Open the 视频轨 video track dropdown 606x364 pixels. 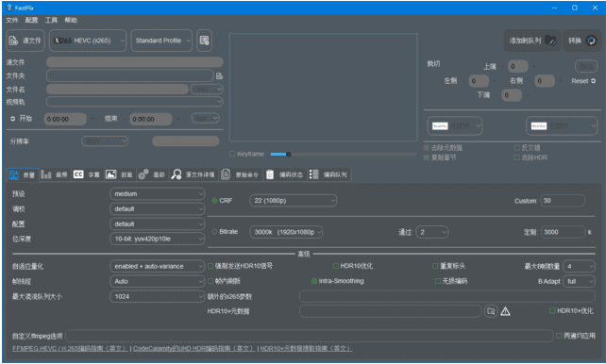[134, 102]
